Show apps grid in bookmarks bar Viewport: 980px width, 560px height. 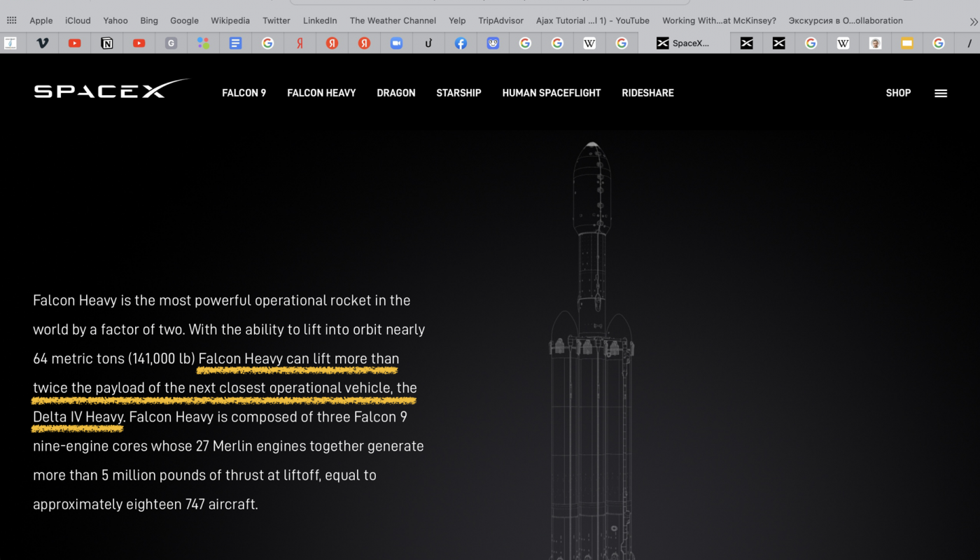click(x=12, y=21)
